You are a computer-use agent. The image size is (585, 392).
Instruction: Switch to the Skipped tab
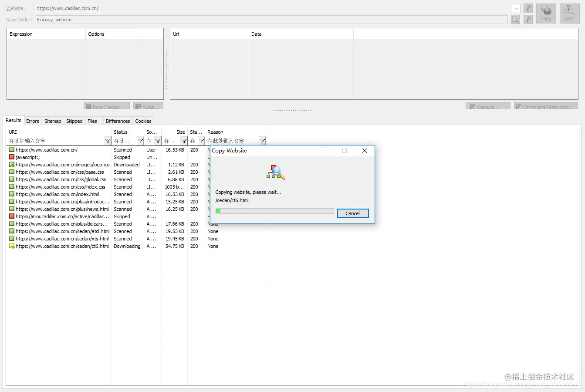coord(74,121)
